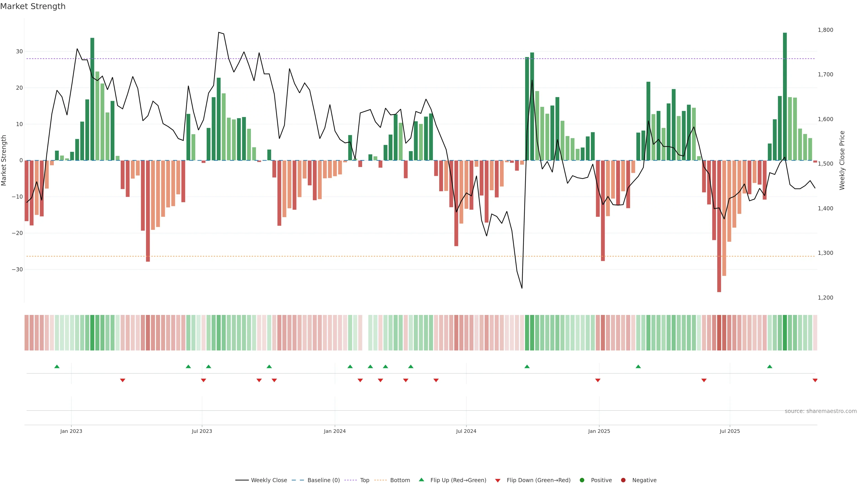Screen dimensions: 868x488
Task: Click the Negative red circle legend icon
Action: [x=623, y=480]
